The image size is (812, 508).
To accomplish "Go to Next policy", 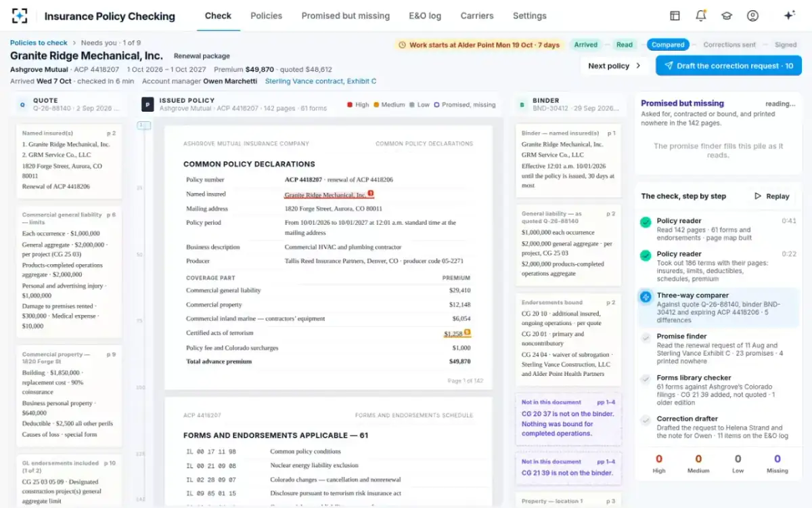I will 614,66.
